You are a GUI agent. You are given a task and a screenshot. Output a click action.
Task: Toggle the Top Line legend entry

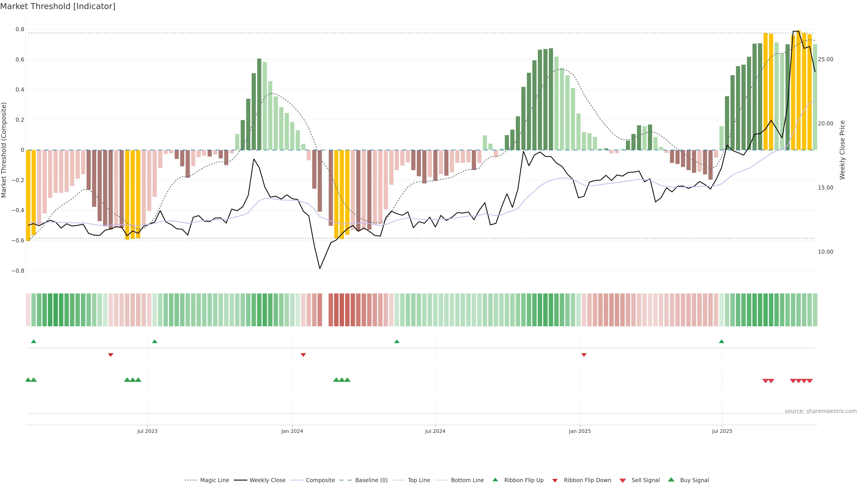tap(419, 480)
